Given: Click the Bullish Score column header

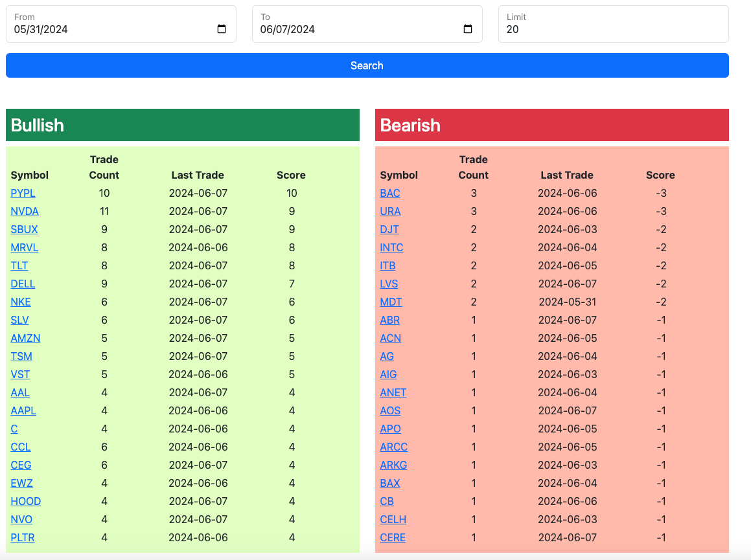Looking at the screenshot, I should pyautogui.click(x=291, y=175).
